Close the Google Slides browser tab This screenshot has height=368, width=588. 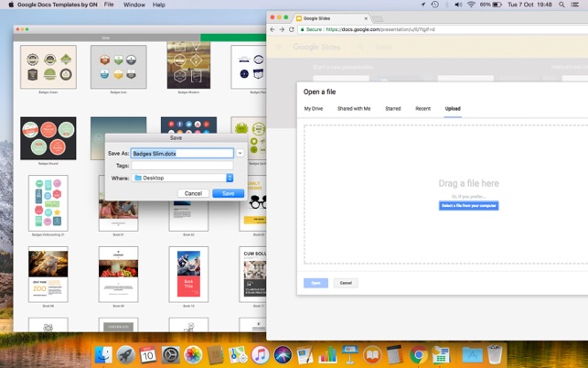pyautogui.click(x=366, y=18)
